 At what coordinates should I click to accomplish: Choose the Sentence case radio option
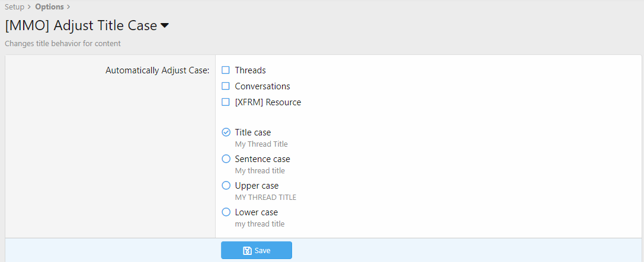click(226, 159)
